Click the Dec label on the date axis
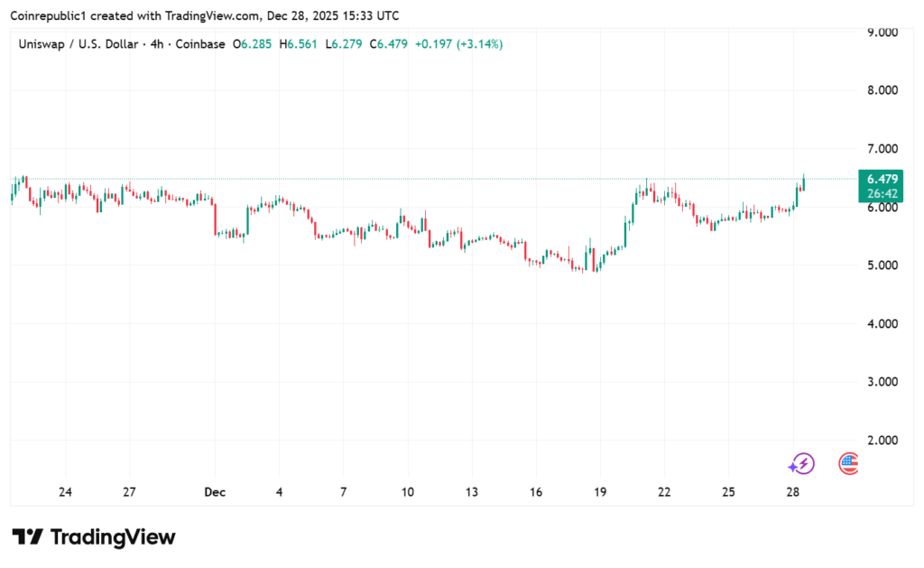This screenshot has width=924, height=568. pyautogui.click(x=214, y=492)
